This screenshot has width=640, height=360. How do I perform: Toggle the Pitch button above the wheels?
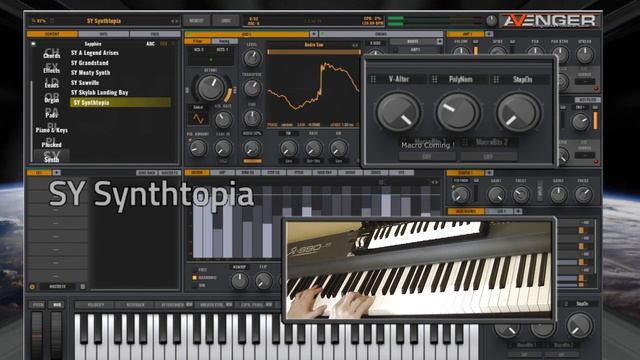click(x=38, y=304)
